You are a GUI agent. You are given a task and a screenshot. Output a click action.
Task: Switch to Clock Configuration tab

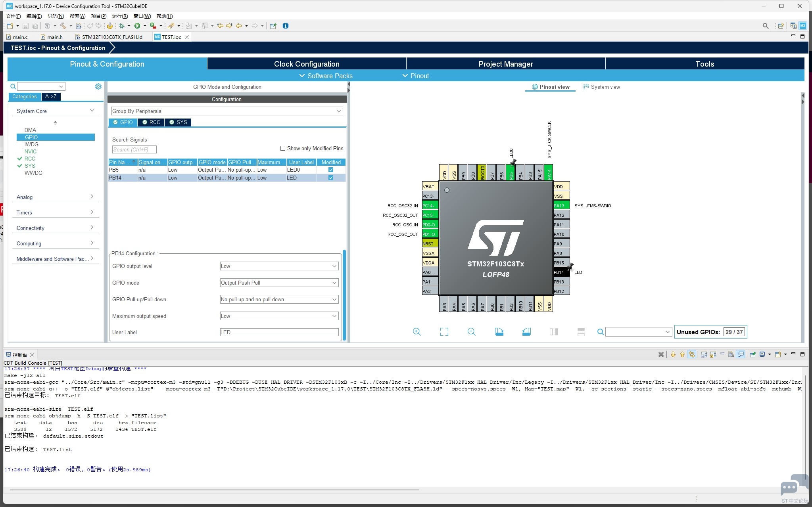(307, 64)
